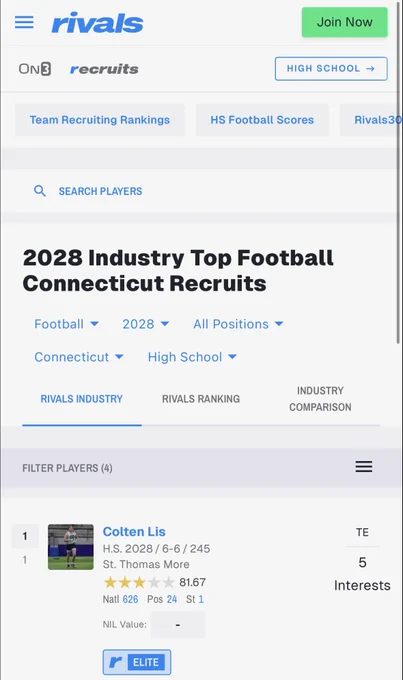Click the Rivals ELITE badge
Image resolution: width=403 pixels, height=680 pixels.
[137, 662]
